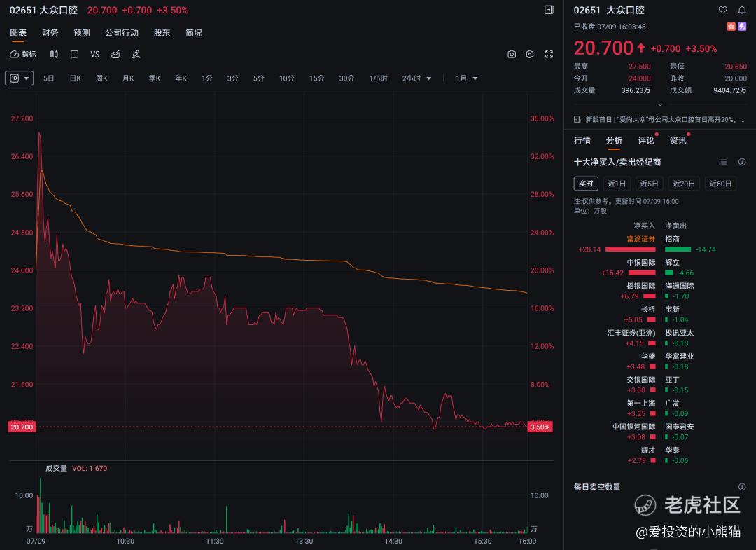Select the 近20日 range button
The width and height of the screenshot is (756, 550).
tap(684, 184)
